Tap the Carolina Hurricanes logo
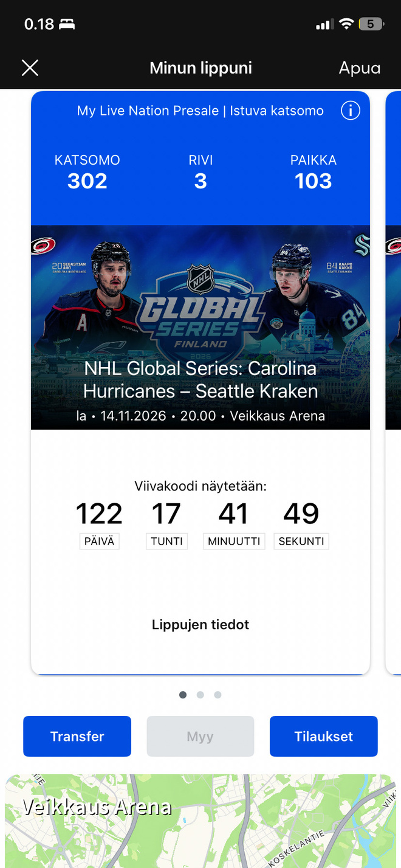The image size is (401, 868). tap(43, 247)
